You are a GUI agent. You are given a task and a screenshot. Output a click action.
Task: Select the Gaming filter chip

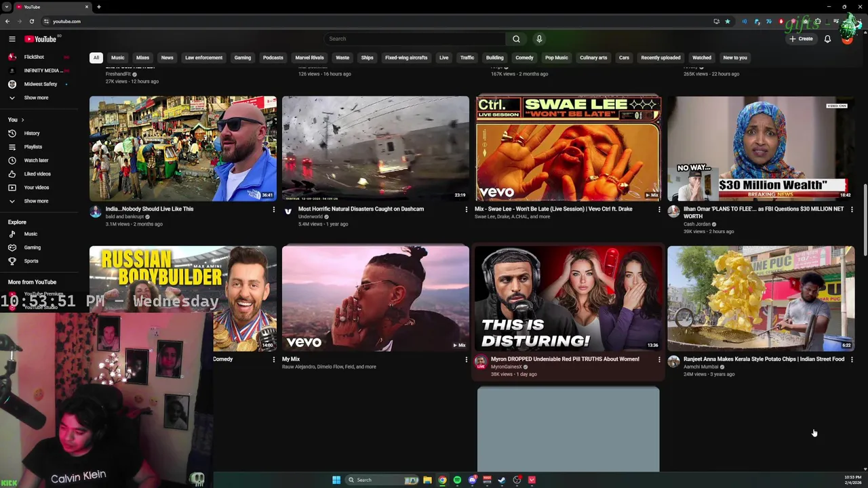click(242, 58)
